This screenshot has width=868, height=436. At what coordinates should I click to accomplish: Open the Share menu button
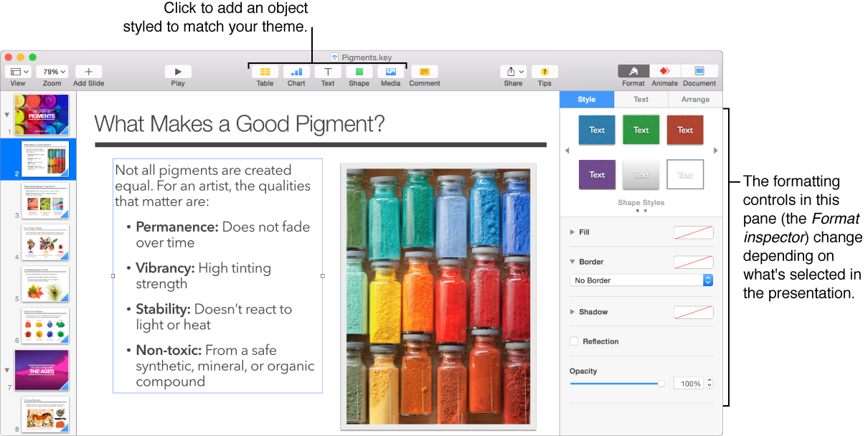tap(513, 72)
